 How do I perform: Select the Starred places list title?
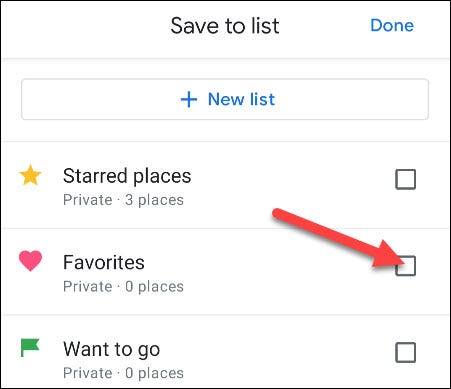[x=127, y=176]
